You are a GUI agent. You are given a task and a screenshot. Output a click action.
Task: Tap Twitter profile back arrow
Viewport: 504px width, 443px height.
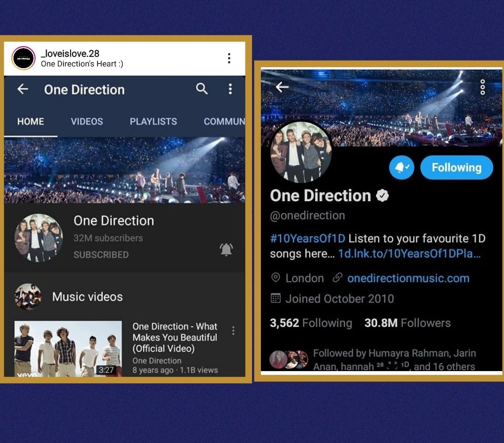click(282, 87)
